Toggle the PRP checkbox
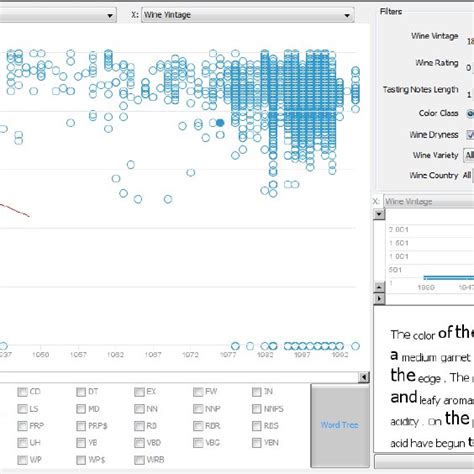474x474 pixels. point(22,426)
